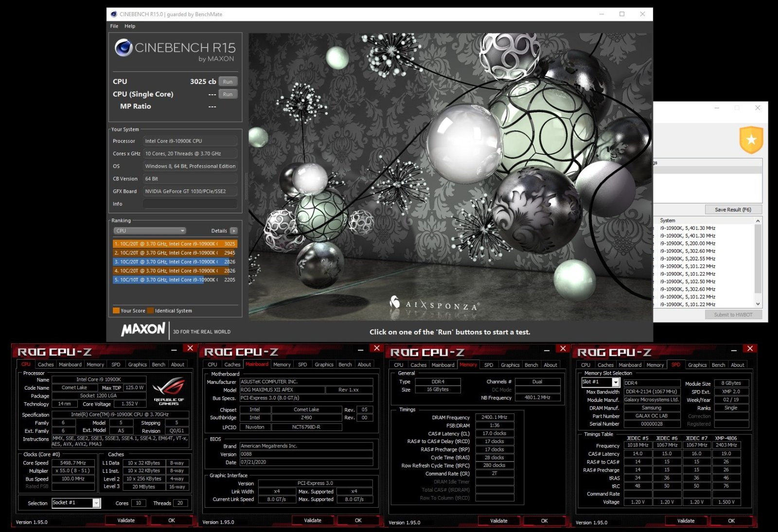Select ranking entry 1 scoring 3025
The width and height of the screenshot is (778, 532).
pos(175,244)
